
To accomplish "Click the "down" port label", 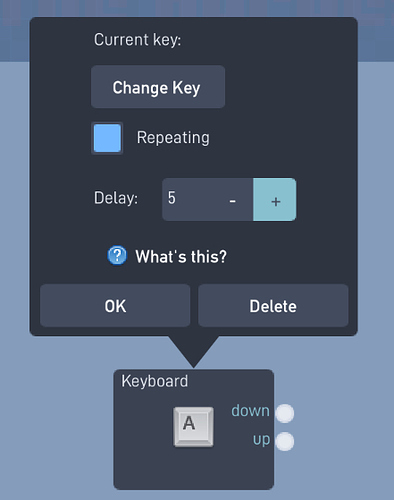I will (x=250, y=411).
